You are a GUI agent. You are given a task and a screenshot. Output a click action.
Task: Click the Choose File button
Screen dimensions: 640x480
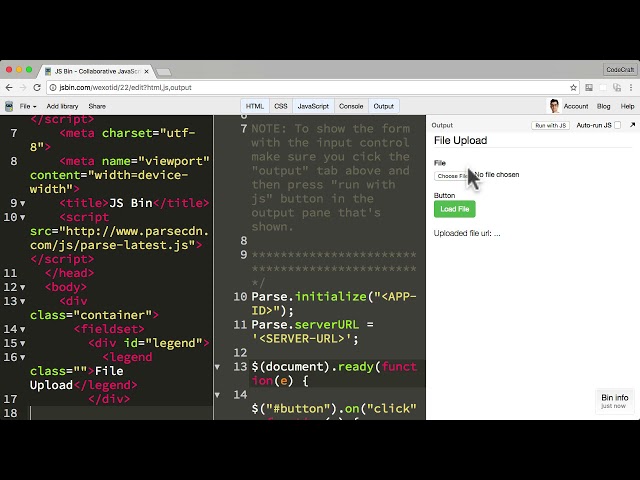452,176
